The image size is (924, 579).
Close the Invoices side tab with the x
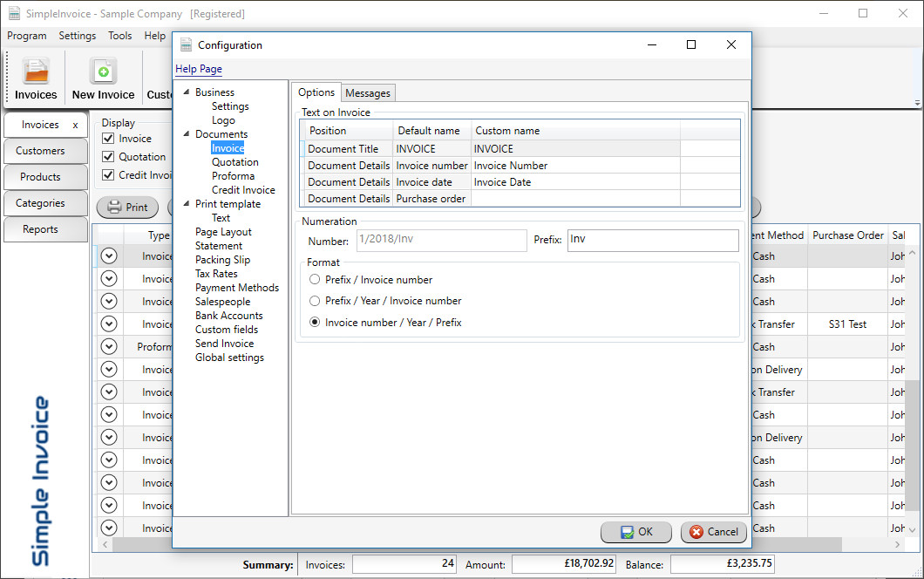(x=76, y=125)
